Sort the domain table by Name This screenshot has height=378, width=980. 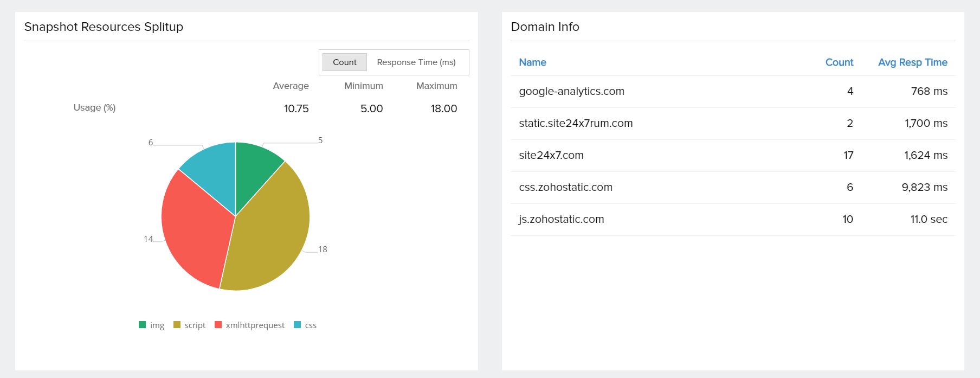coord(532,62)
